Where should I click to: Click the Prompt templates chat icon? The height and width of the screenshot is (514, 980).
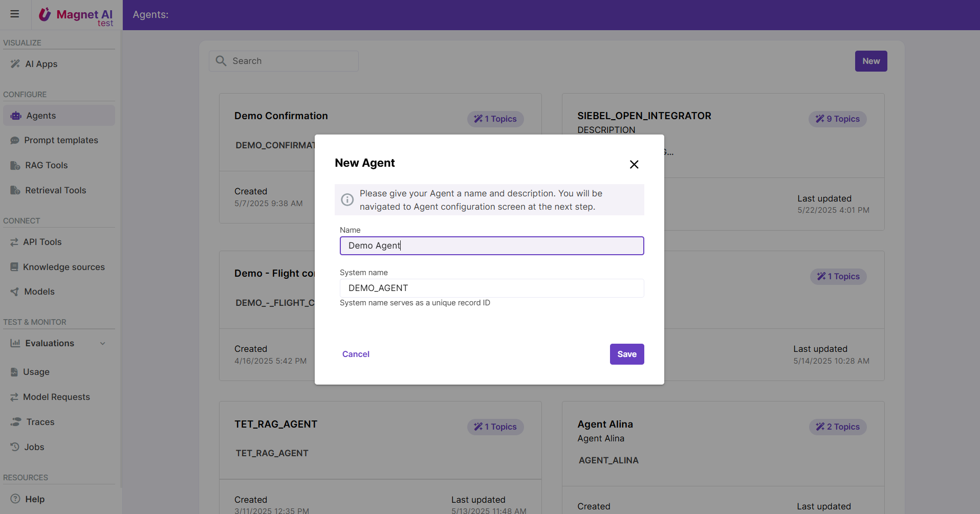(15, 140)
